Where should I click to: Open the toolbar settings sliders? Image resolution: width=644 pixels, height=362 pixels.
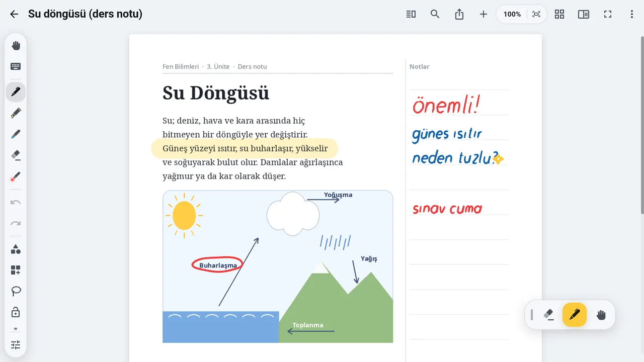click(16, 345)
